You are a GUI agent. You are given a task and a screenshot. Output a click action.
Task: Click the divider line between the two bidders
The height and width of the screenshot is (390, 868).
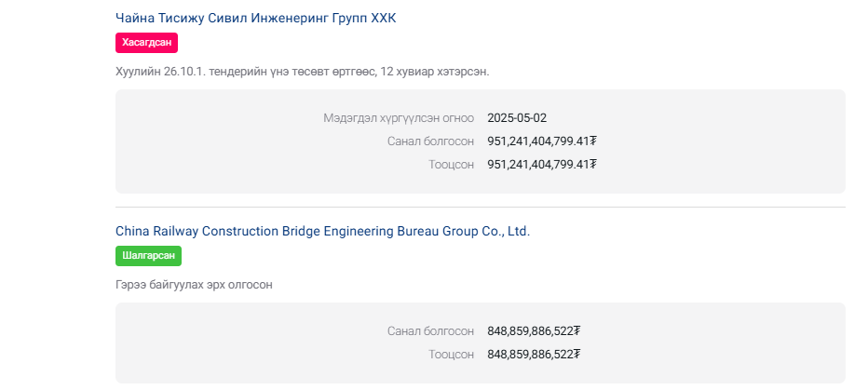point(481,207)
